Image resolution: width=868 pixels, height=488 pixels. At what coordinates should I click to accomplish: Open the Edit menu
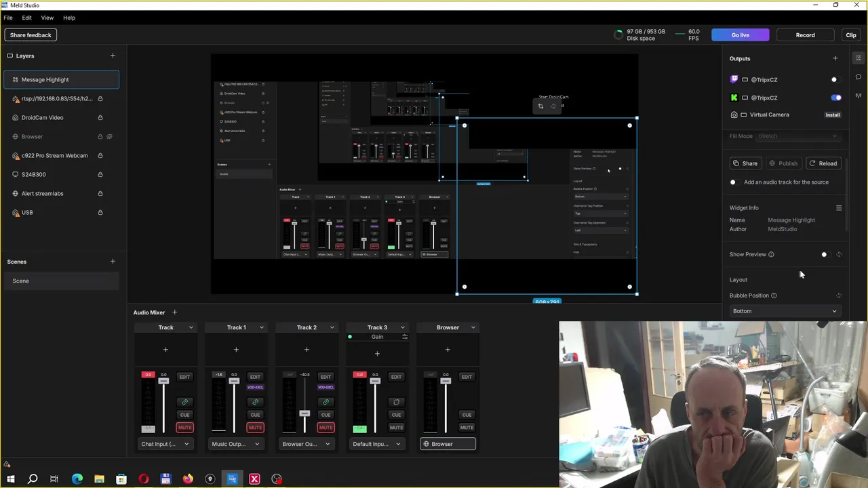pyautogui.click(x=26, y=18)
